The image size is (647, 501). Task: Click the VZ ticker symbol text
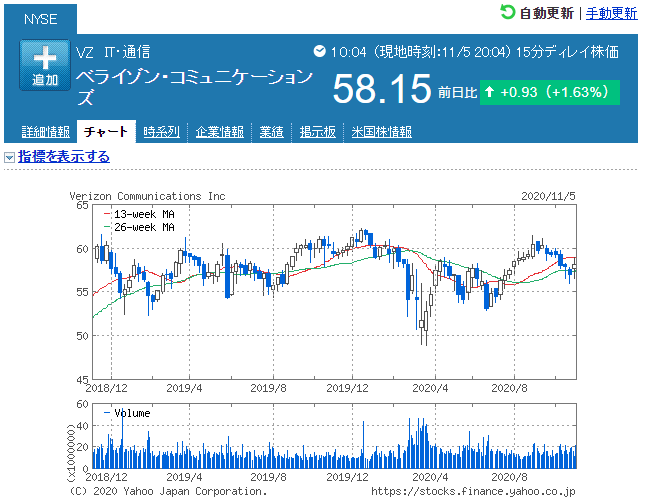click(85, 52)
